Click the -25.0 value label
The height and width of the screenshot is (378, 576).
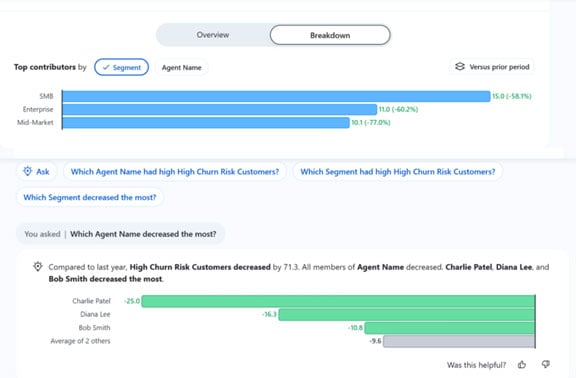point(132,301)
